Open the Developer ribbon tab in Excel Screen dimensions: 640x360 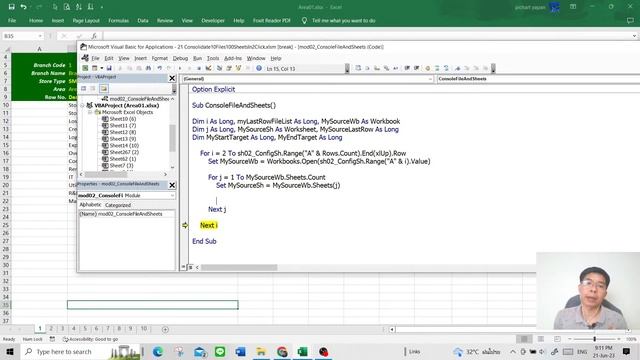[x=213, y=20]
